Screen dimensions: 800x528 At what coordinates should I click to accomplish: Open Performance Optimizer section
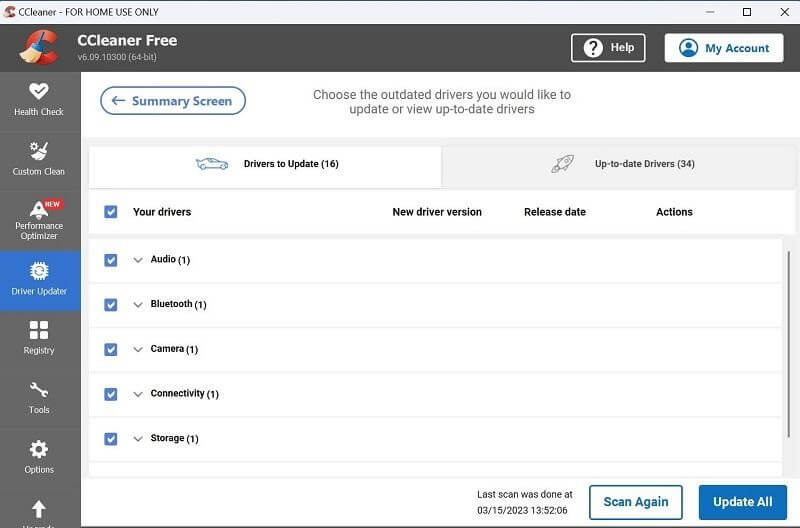(39, 220)
